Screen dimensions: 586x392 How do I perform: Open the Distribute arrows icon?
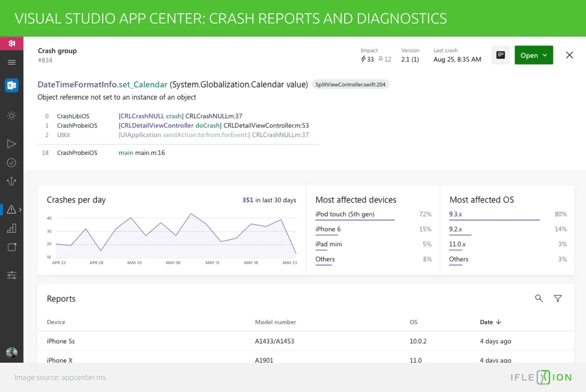pos(12,182)
